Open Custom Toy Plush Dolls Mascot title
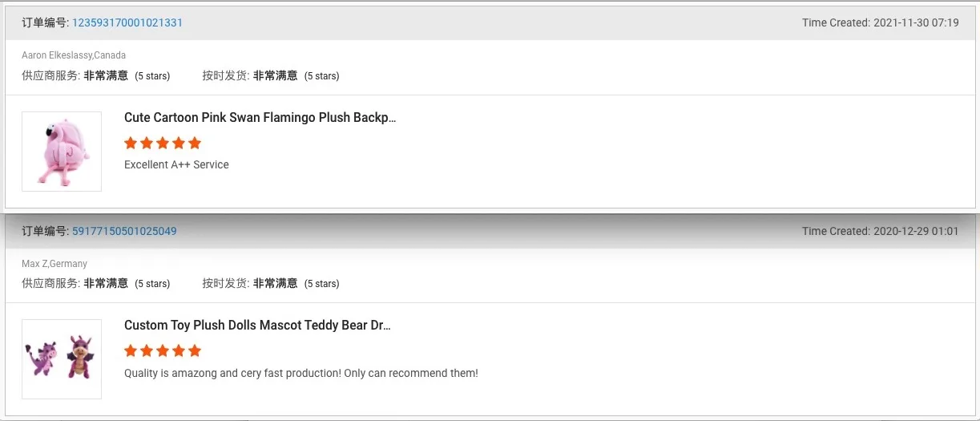Image resolution: width=980 pixels, height=421 pixels. 257,326
